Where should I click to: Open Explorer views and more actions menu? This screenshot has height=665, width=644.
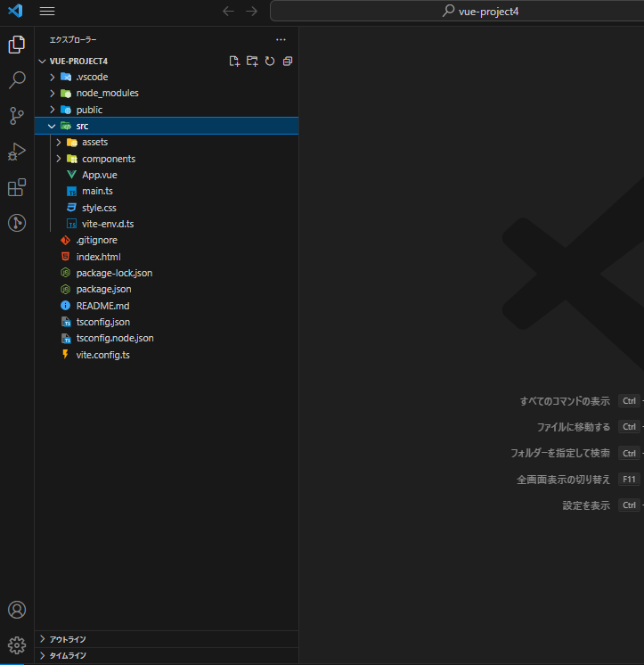pyautogui.click(x=281, y=39)
